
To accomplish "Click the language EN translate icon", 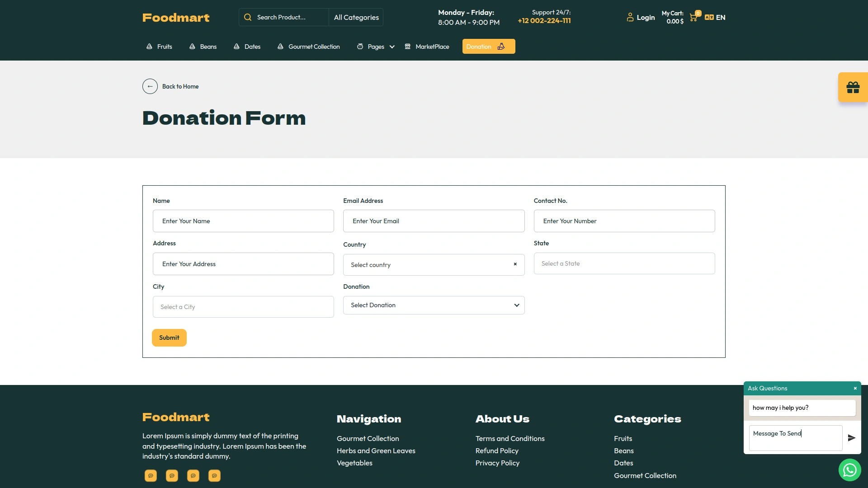I will coord(709,17).
